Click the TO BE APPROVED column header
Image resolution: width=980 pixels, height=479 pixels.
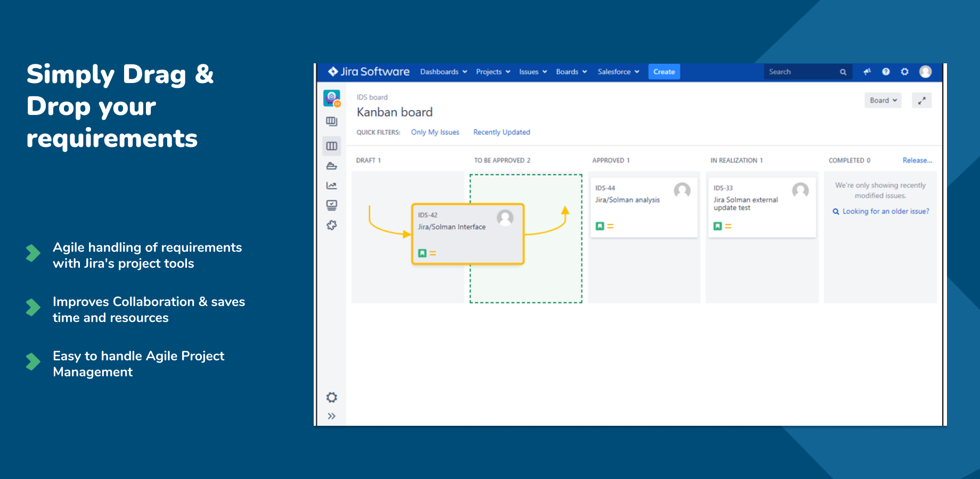click(x=502, y=160)
